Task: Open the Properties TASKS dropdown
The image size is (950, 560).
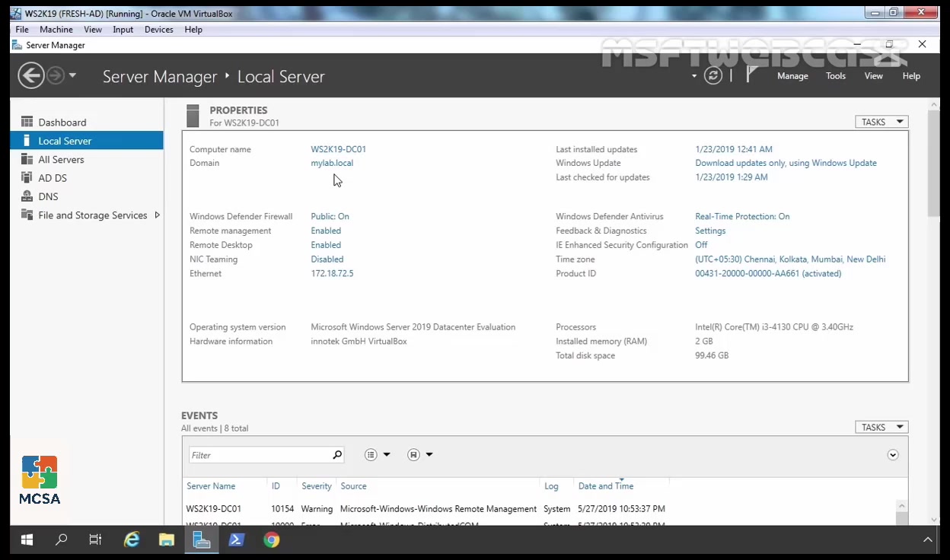Action: point(881,122)
